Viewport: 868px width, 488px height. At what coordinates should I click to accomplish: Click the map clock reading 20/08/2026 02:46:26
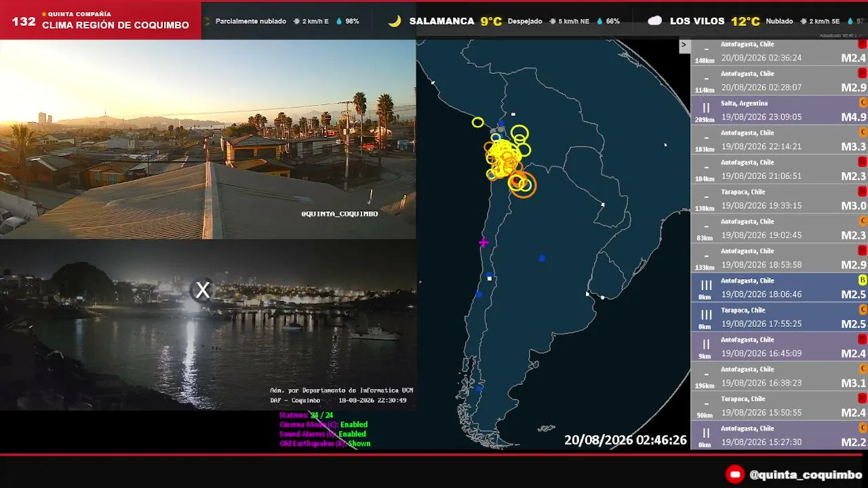click(625, 441)
